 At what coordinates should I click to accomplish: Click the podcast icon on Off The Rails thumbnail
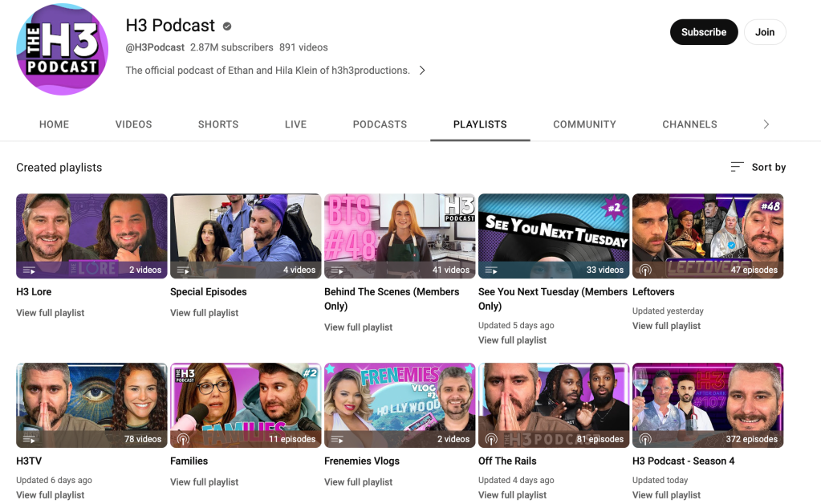click(x=490, y=439)
